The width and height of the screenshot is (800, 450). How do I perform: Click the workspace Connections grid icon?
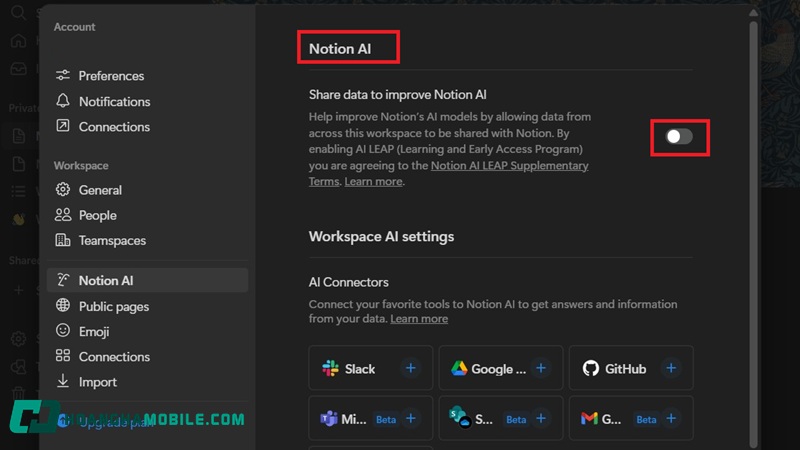pos(63,357)
